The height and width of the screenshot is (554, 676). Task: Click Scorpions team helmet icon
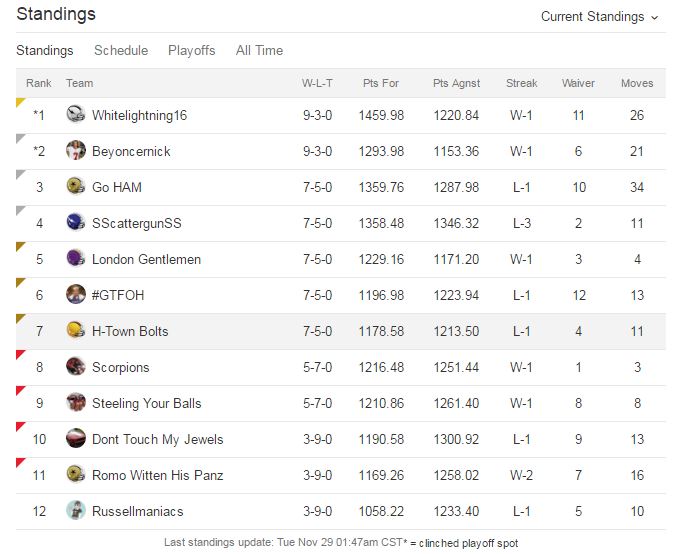coord(76,367)
